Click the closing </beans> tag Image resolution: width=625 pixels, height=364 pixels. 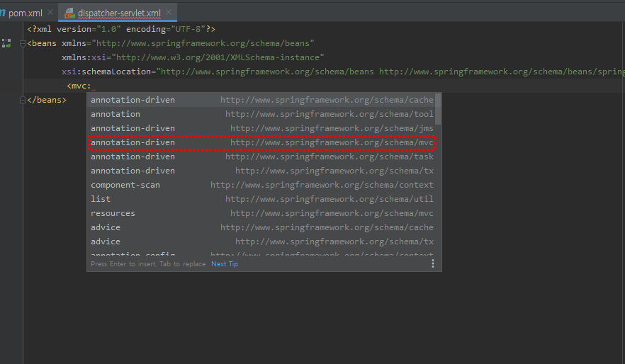pyautogui.click(x=47, y=100)
